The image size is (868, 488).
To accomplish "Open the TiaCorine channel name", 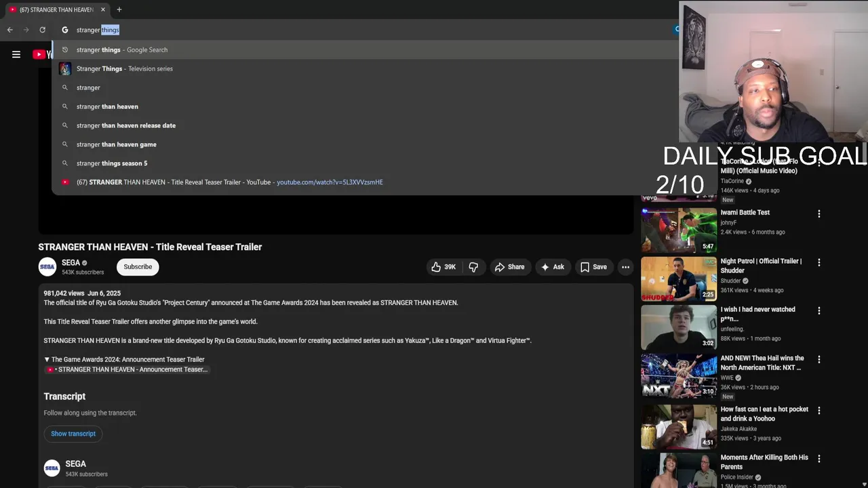I will tap(732, 181).
